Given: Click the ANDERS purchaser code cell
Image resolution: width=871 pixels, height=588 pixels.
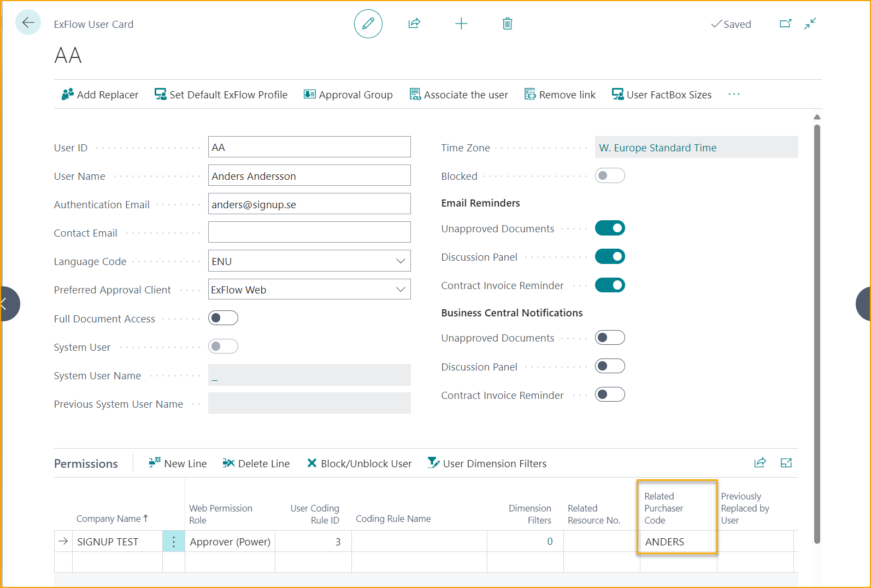Looking at the screenshot, I should click(x=678, y=542).
